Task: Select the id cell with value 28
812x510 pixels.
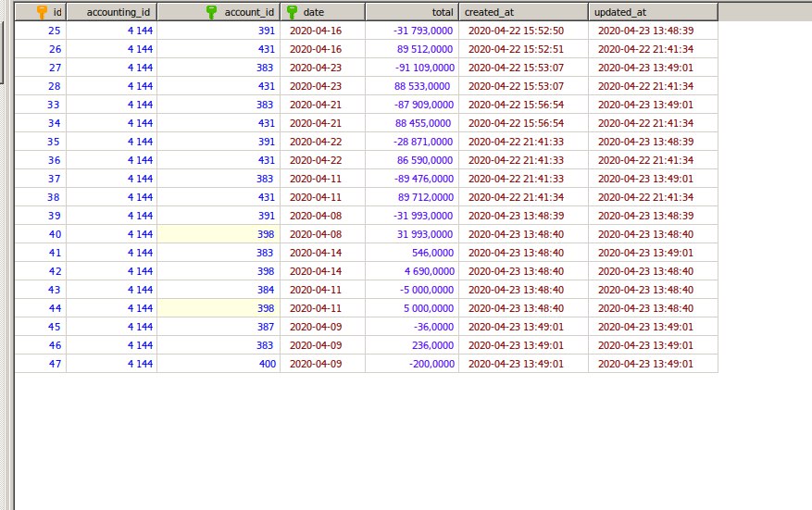Action: [x=41, y=86]
